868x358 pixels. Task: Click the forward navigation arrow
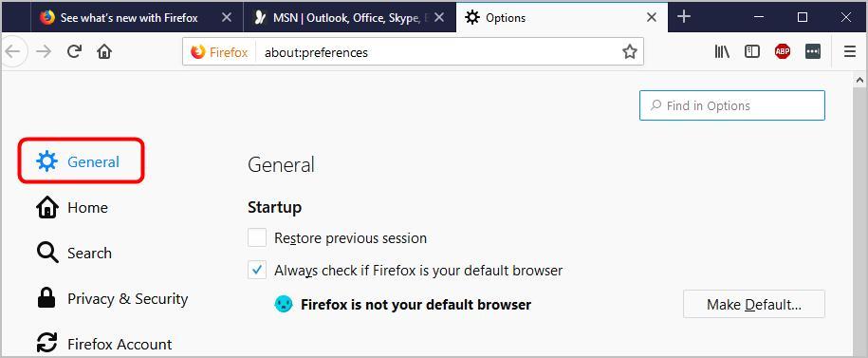click(x=44, y=51)
